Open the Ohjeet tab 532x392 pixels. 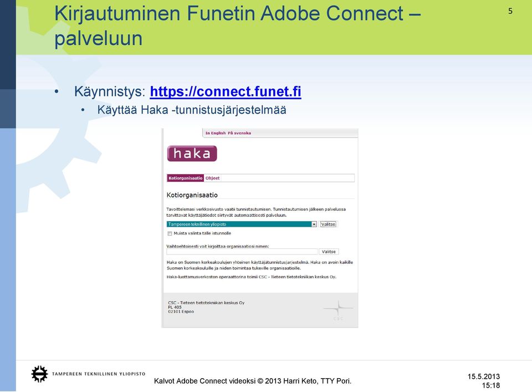click(x=212, y=178)
